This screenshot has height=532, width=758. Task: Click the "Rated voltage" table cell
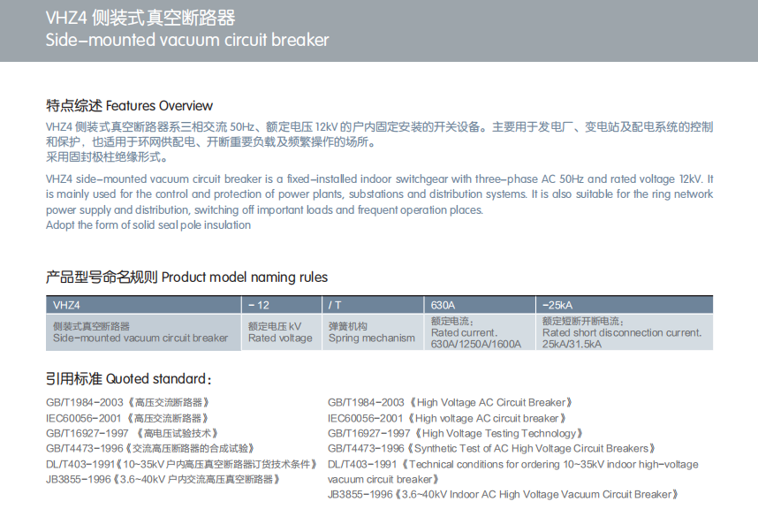(x=280, y=337)
